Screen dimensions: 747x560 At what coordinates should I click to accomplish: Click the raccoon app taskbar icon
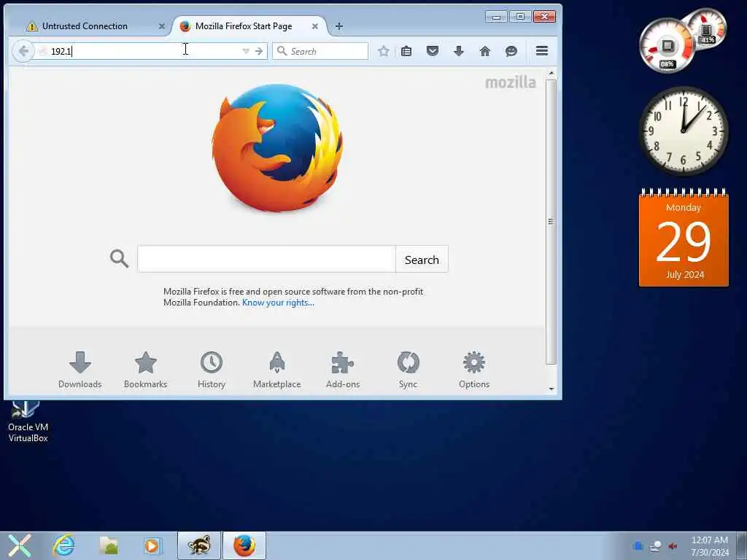pos(199,545)
